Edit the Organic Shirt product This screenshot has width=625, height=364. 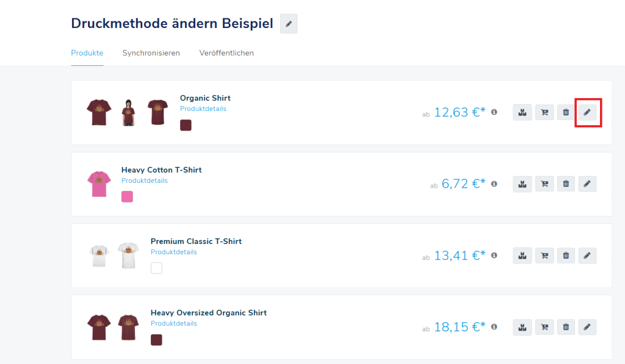pos(587,112)
